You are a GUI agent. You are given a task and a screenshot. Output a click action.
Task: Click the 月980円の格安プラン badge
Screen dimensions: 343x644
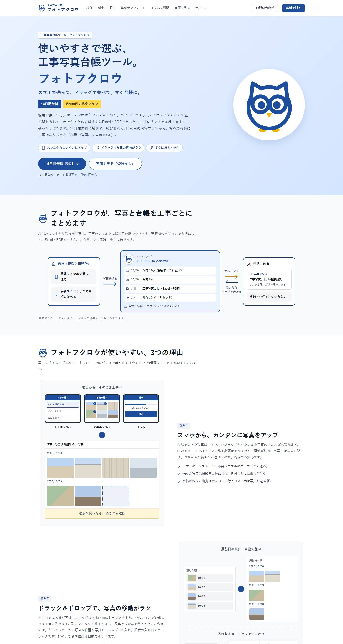pyautogui.click(x=82, y=104)
